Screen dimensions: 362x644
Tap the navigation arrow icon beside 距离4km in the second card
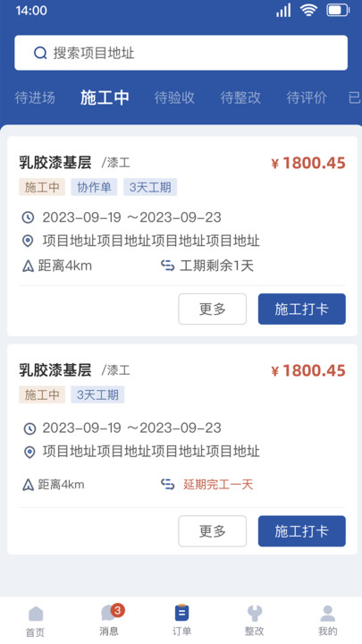pyautogui.click(x=28, y=485)
